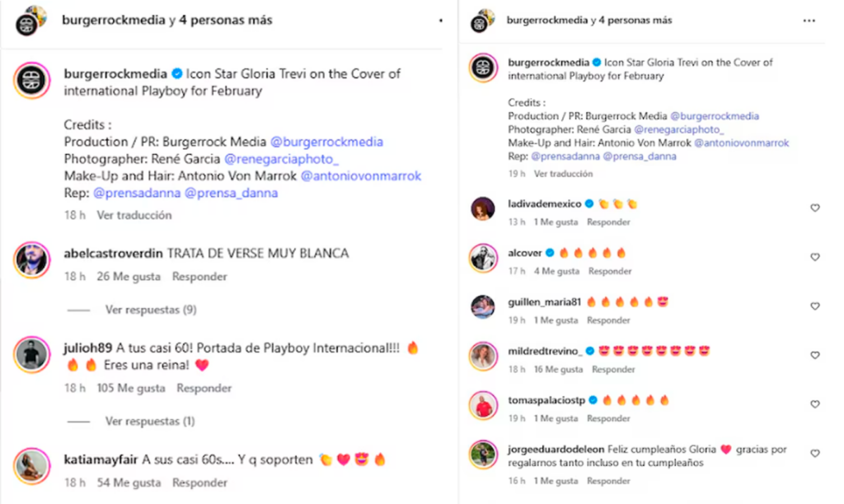The image size is (844, 504).
Task: Expand Ver respuestas (1) under julioh89
Action: click(x=150, y=421)
